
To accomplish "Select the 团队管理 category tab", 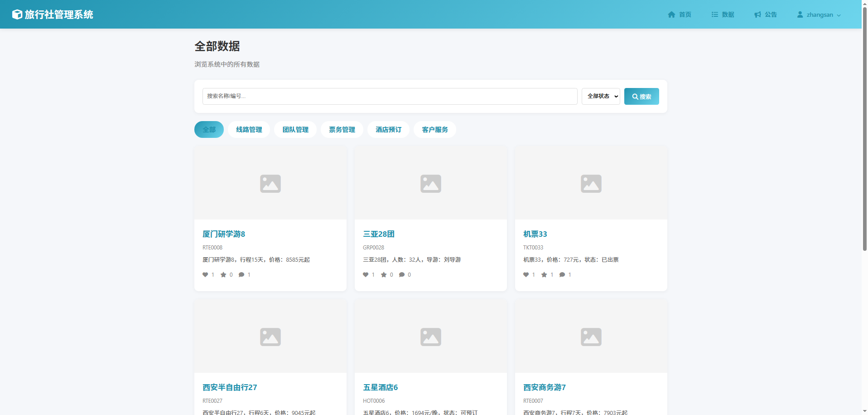I will 295,130.
